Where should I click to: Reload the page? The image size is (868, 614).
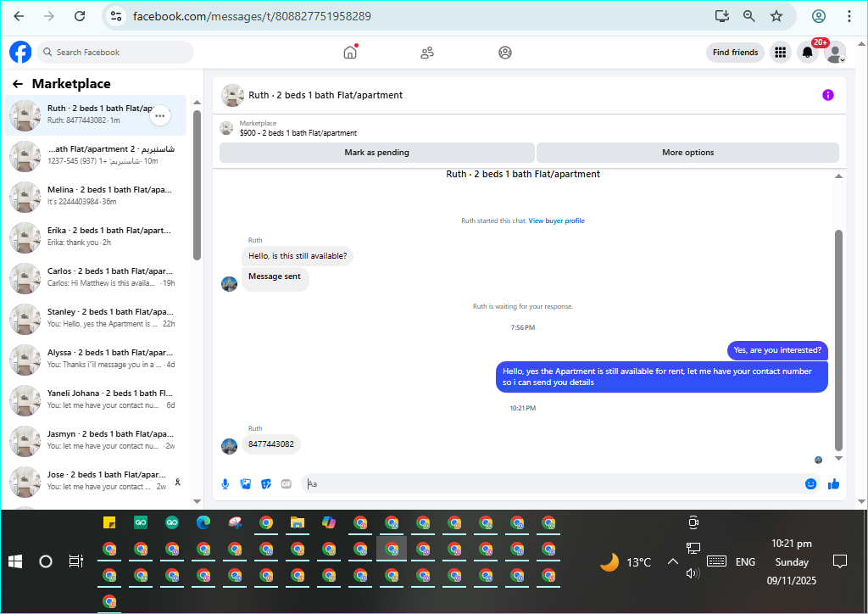80,16
